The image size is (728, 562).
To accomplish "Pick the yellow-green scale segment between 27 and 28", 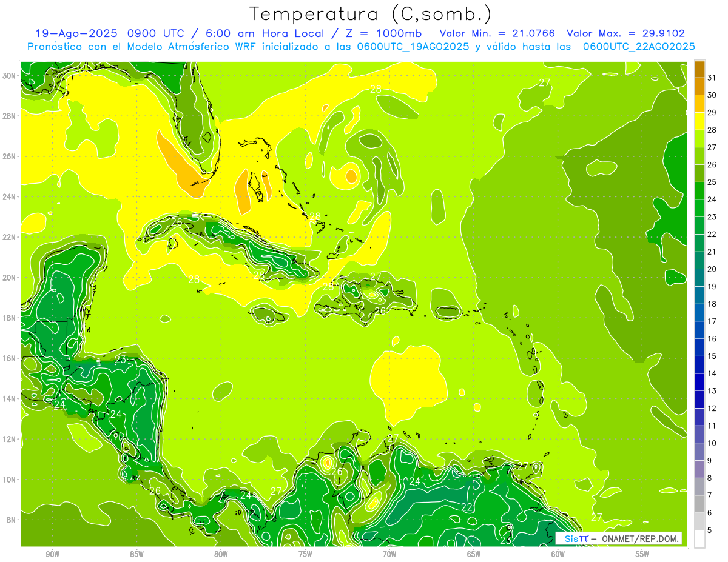I will [x=699, y=139].
